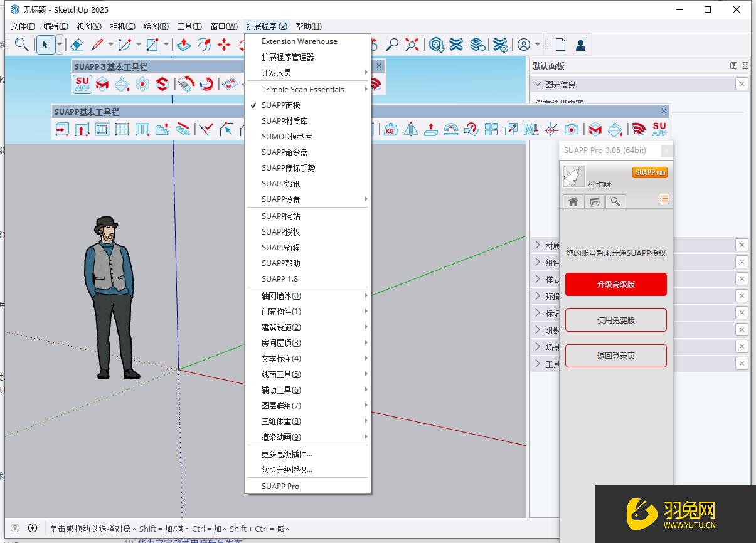Click the 返回登录页 button
Viewport: 756px width, 543px height.
[616, 356]
